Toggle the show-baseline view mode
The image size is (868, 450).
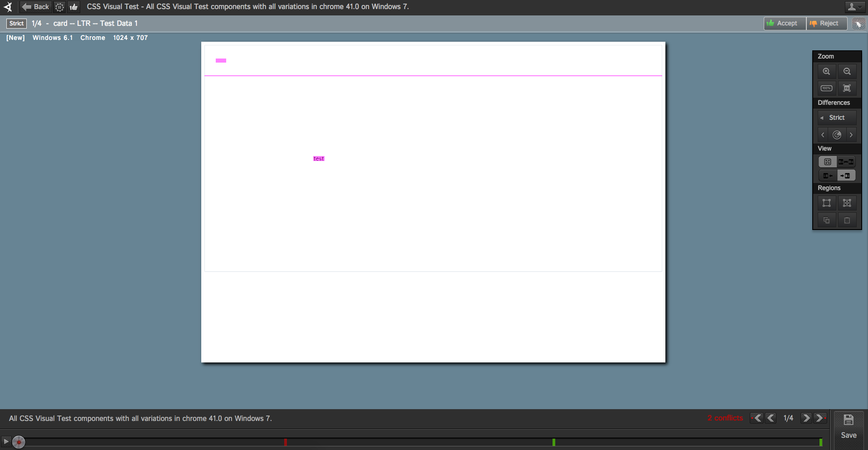[x=828, y=176]
